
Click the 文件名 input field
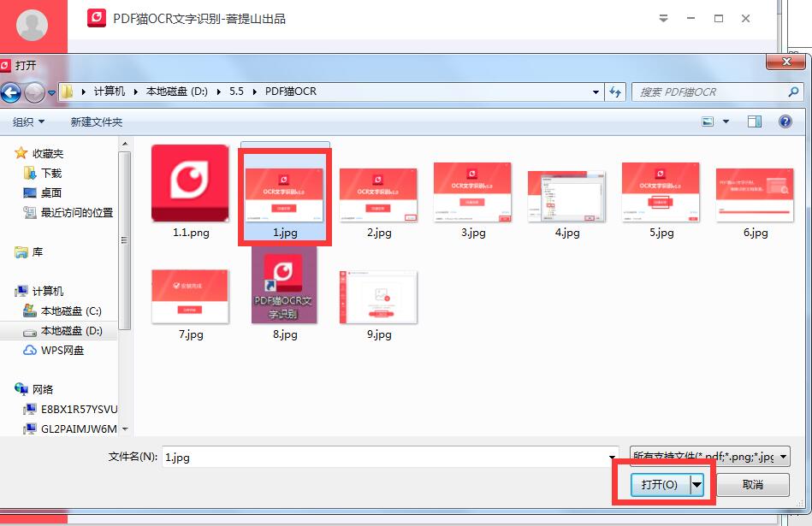pyautogui.click(x=389, y=458)
